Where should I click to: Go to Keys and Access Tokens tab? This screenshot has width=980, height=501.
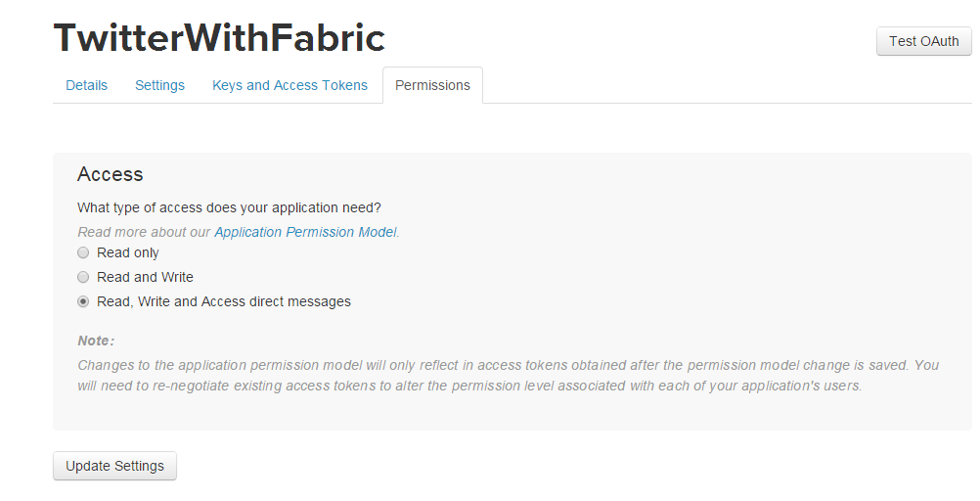(290, 85)
